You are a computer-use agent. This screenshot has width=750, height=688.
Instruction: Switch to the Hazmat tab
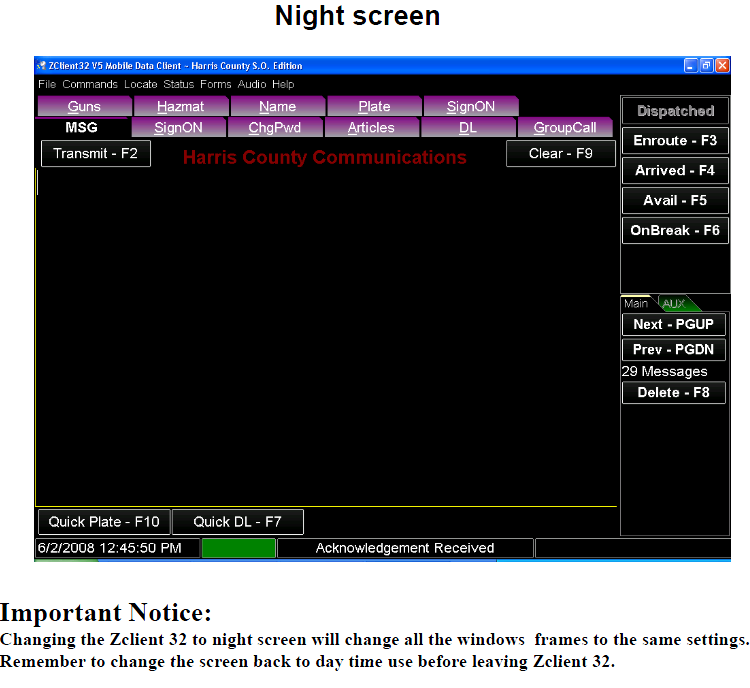pos(181,106)
